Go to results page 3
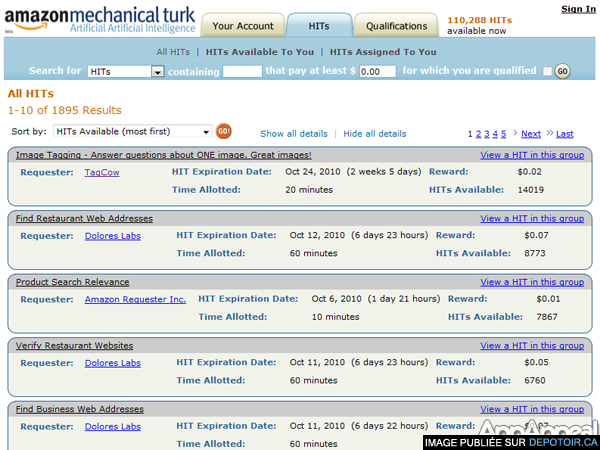Screen dimensions: 600x450 click(x=487, y=134)
